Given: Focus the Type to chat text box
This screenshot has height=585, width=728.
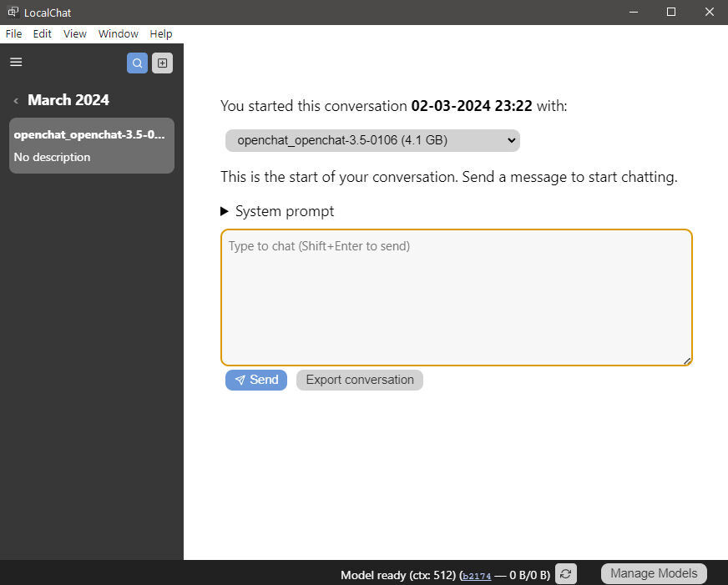Looking at the screenshot, I should pos(457,297).
